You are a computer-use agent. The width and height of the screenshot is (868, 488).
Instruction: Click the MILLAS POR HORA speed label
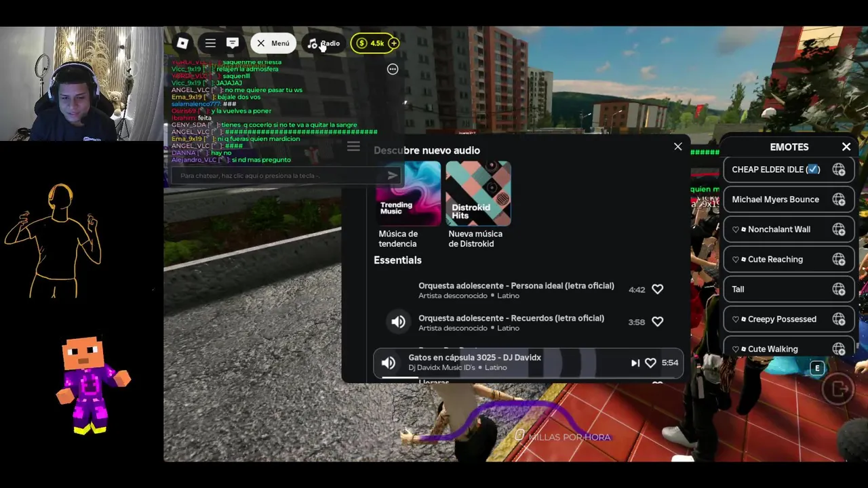pos(570,437)
